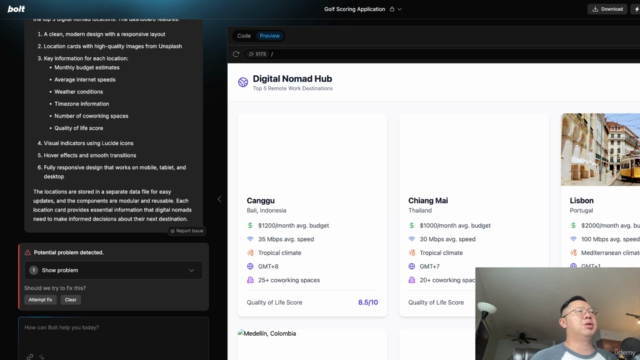Click the 25+ coworking spaces text
Viewport: 640px width, 360px height.
289,280
